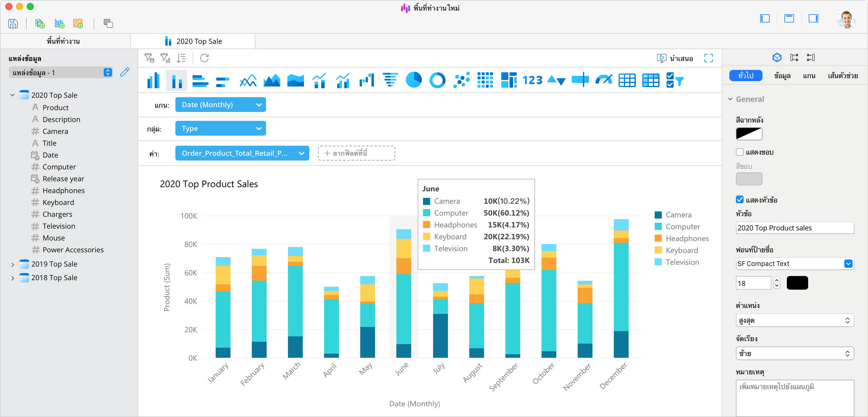The height and width of the screenshot is (417, 868).
Task: Open the black title font color swatch
Action: click(x=797, y=283)
